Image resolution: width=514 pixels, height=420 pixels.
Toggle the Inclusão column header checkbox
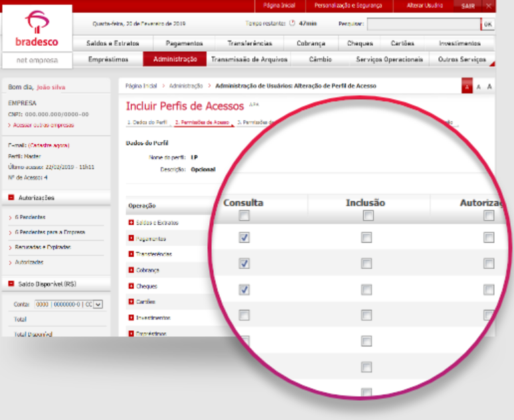pyautogui.click(x=368, y=215)
